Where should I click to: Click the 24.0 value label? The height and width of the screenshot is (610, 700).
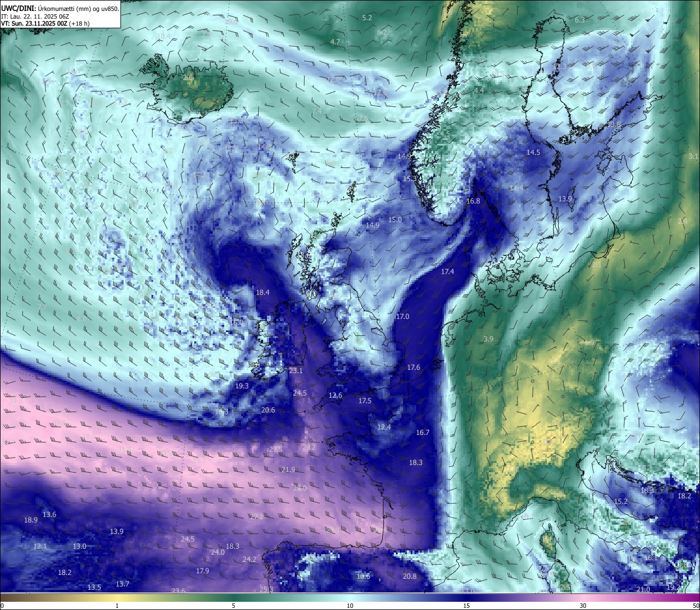pyautogui.click(x=218, y=553)
